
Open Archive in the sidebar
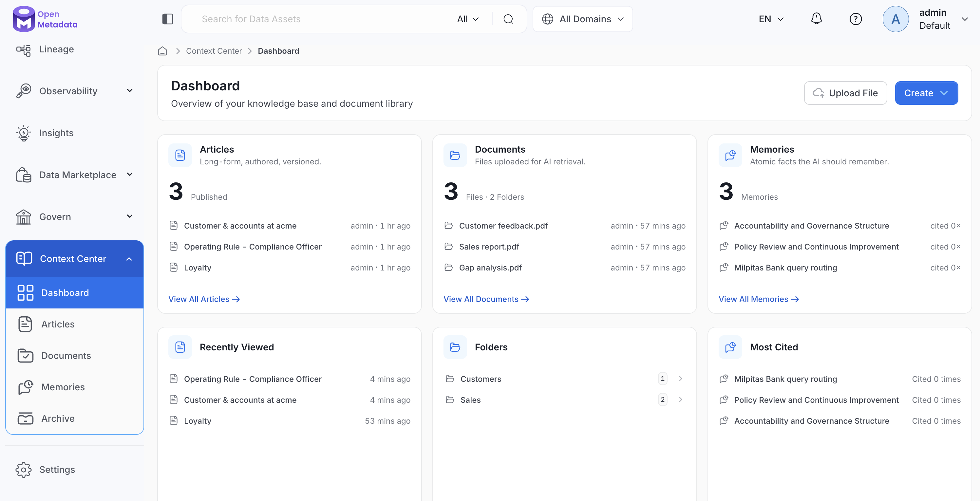[x=75, y=418]
